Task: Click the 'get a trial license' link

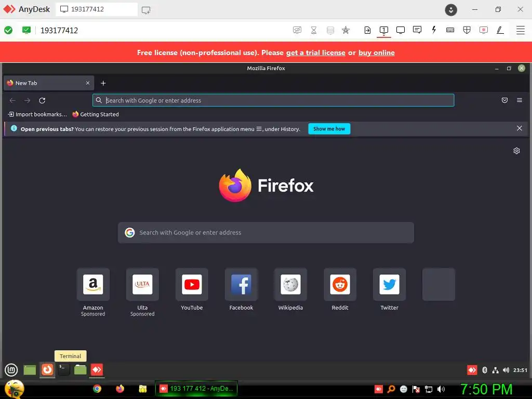Action: pyautogui.click(x=315, y=52)
